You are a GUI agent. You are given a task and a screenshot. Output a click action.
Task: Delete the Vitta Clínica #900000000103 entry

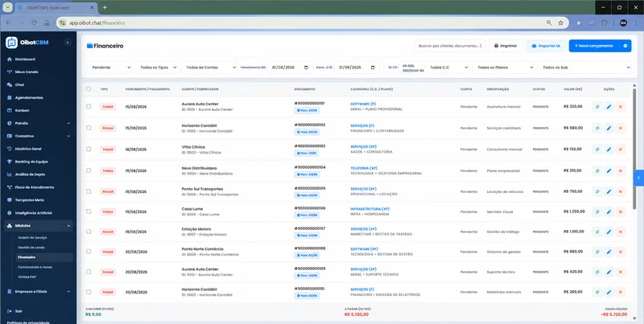point(620,150)
